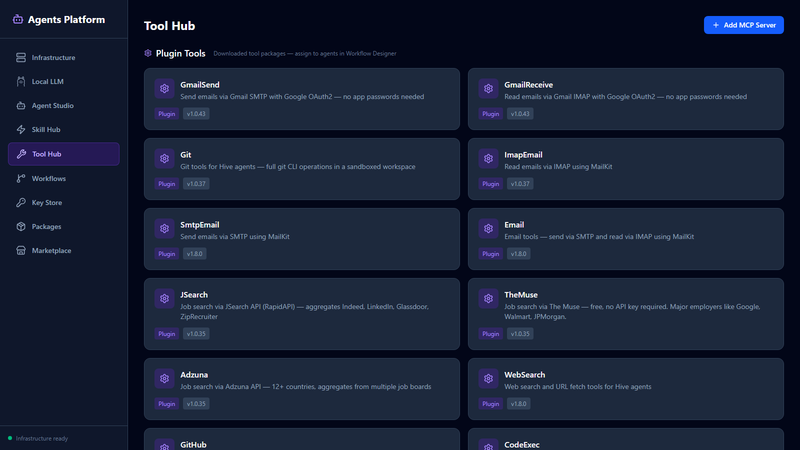800x450 pixels.
Task: Click the ImapEmail plugin icon
Action: [488, 160]
